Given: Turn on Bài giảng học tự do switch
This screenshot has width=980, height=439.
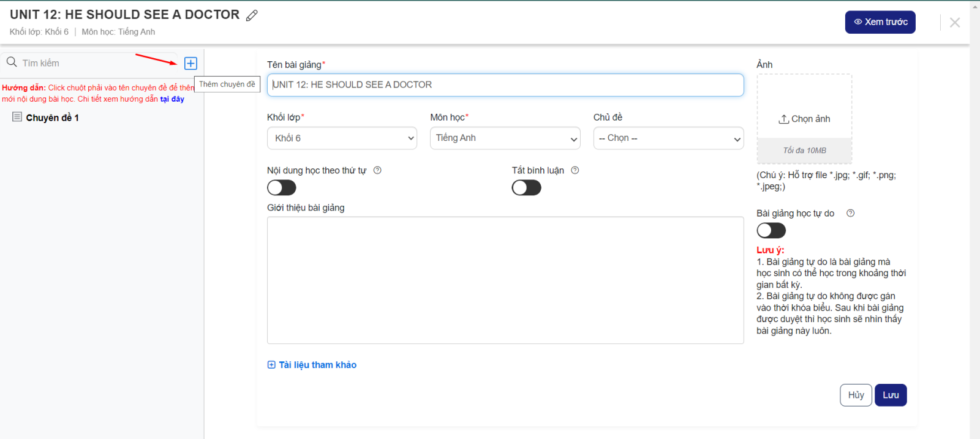Looking at the screenshot, I should click(x=771, y=231).
